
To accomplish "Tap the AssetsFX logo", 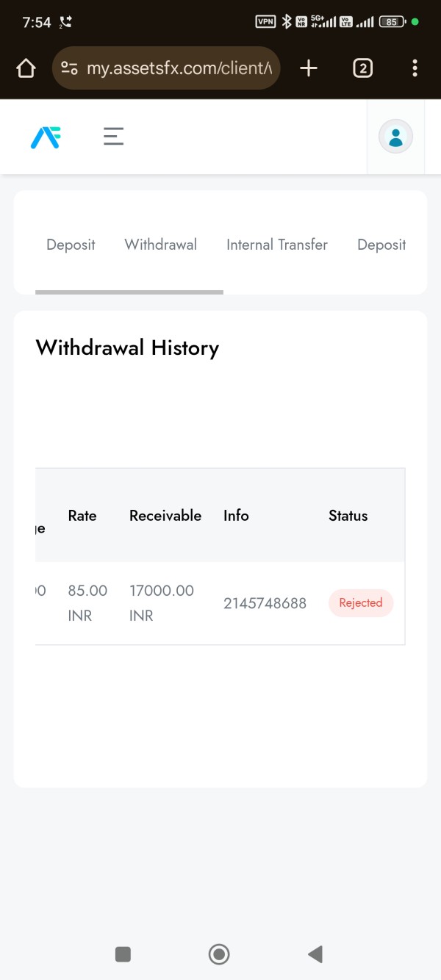I will (46, 137).
